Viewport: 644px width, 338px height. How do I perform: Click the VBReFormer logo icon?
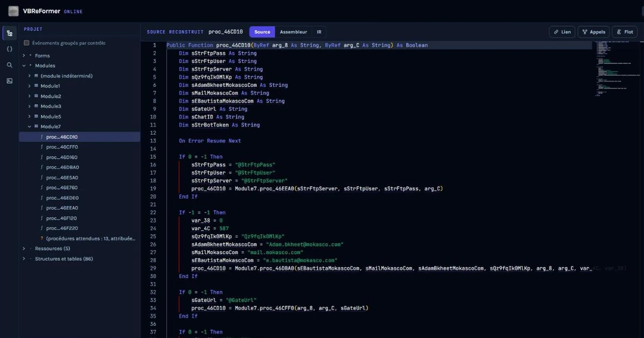(13, 11)
